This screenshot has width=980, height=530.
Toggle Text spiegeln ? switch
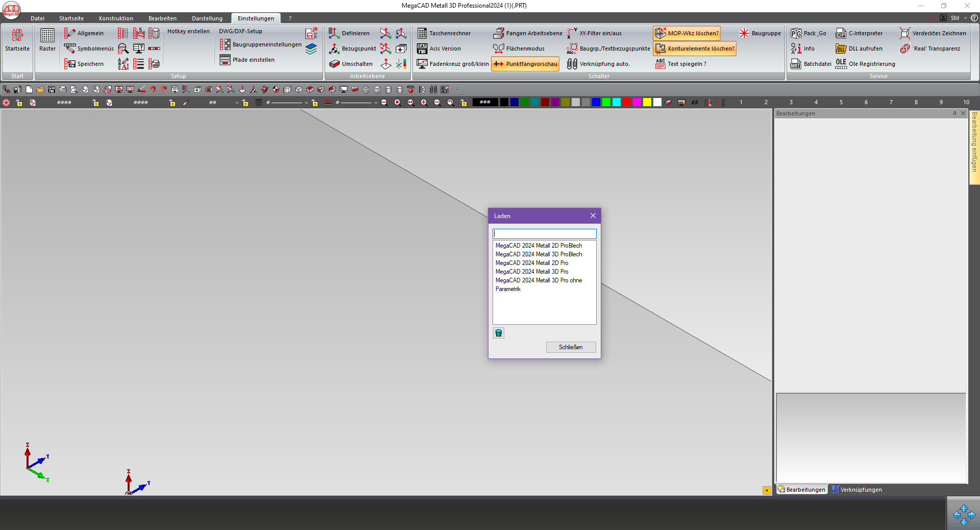(x=681, y=64)
